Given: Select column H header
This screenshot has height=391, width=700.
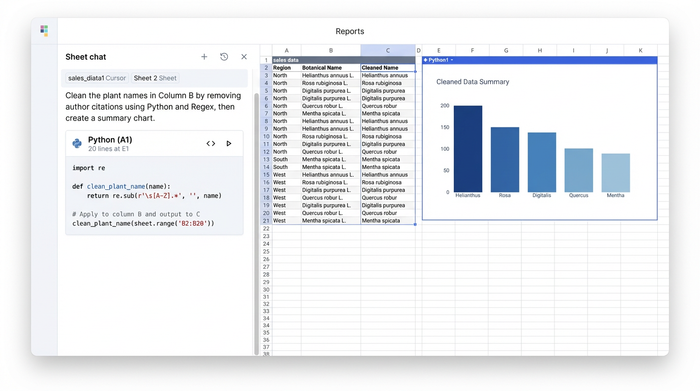Looking at the screenshot, I should point(540,50).
